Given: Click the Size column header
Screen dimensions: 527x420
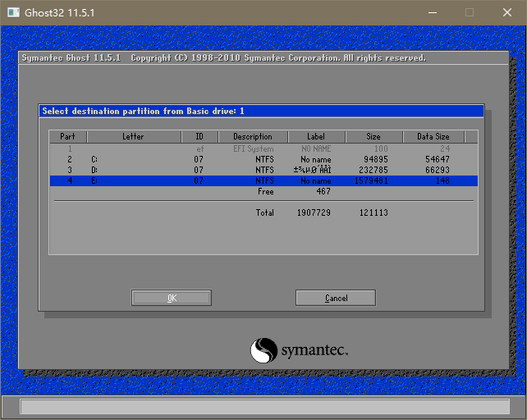Looking at the screenshot, I should point(373,136).
